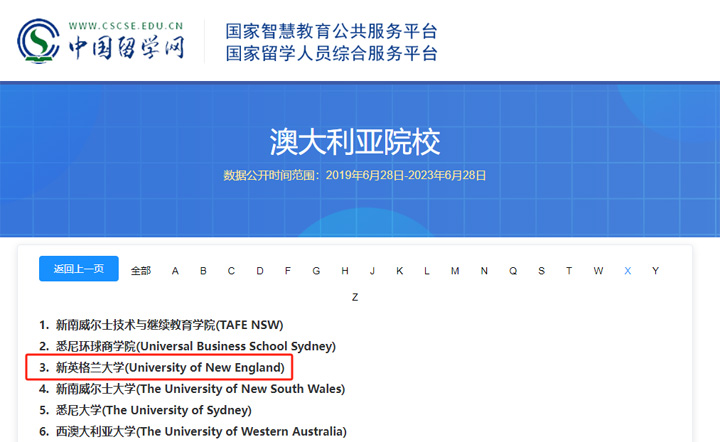Filter universities by letter C
Viewport: 720px width, 442px height.
pos(231,271)
